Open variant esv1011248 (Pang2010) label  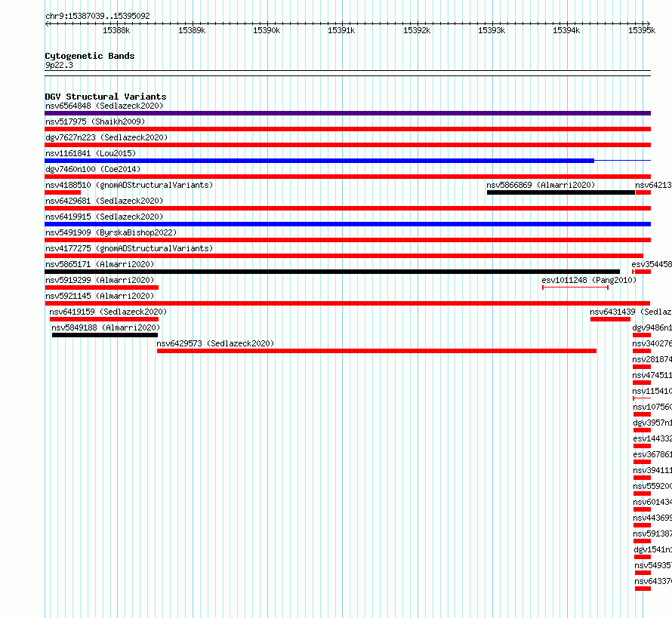tap(589, 280)
